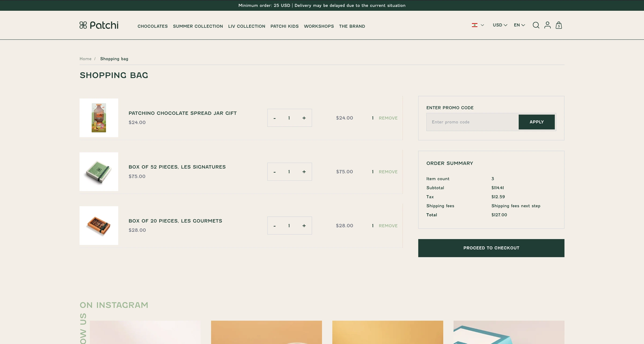Click the $12.59 tax value

click(498, 197)
